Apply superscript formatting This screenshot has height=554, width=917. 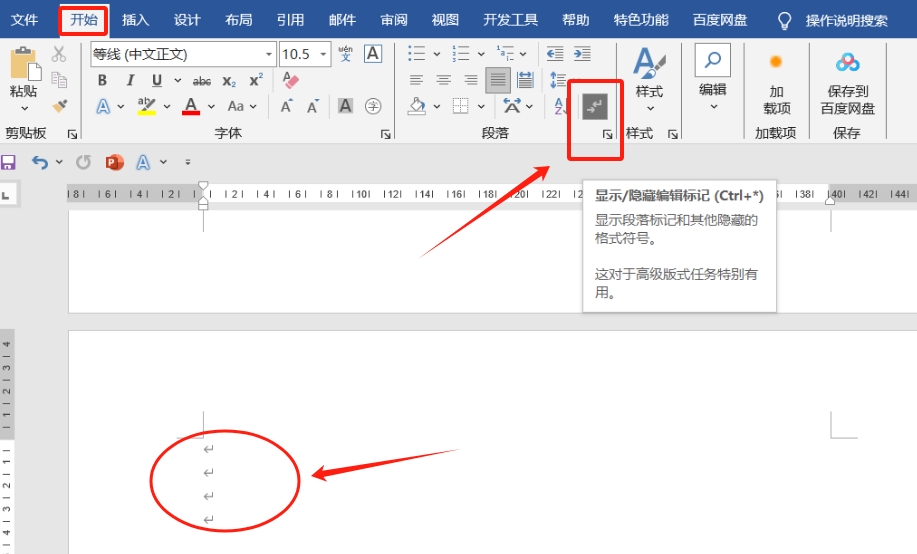pyautogui.click(x=256, y=80)
